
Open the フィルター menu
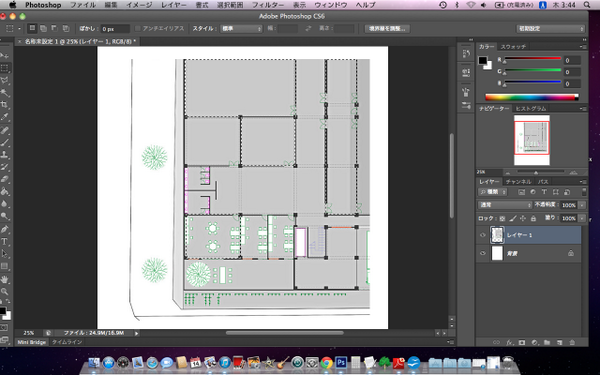268,5
